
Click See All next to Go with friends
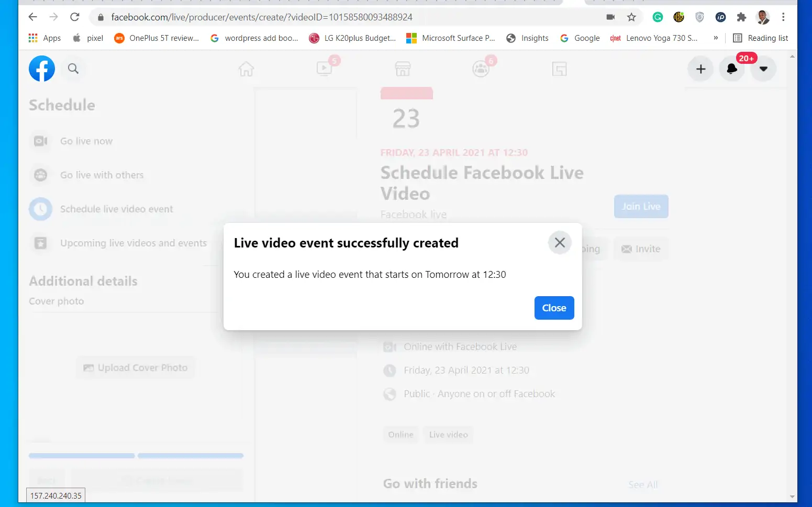(643, 485)
